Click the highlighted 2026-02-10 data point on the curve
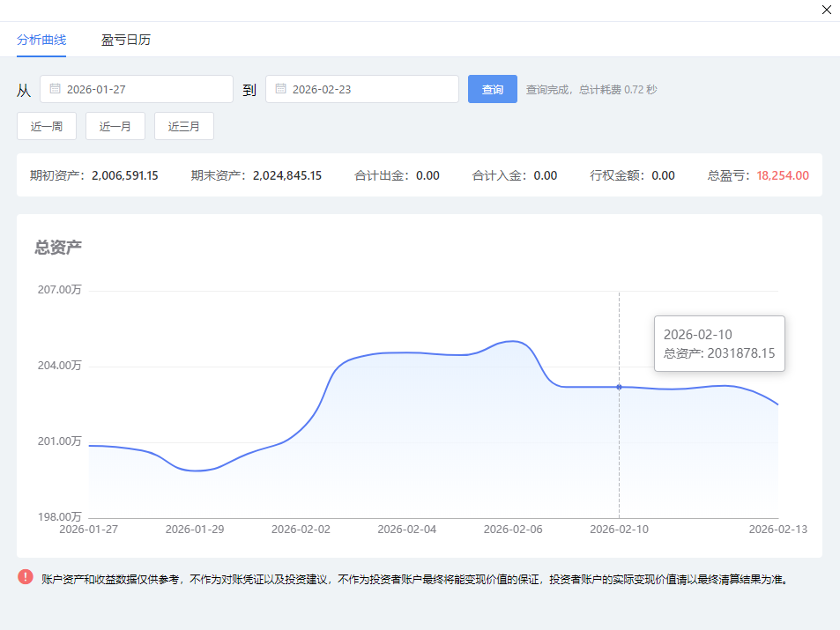 click(619, 387)
